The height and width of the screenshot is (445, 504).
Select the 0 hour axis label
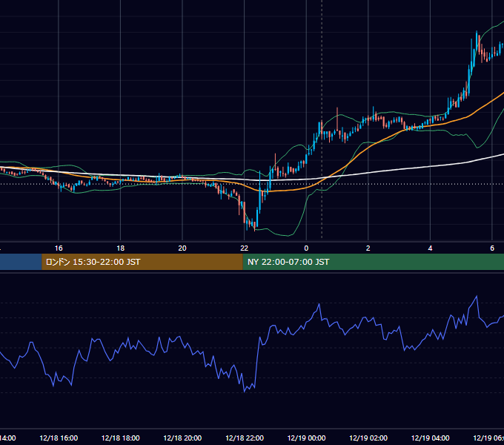coord(306,248)
